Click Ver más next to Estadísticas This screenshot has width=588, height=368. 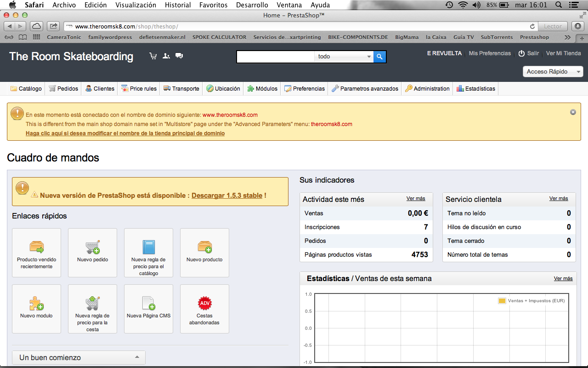tap(563, 279)
